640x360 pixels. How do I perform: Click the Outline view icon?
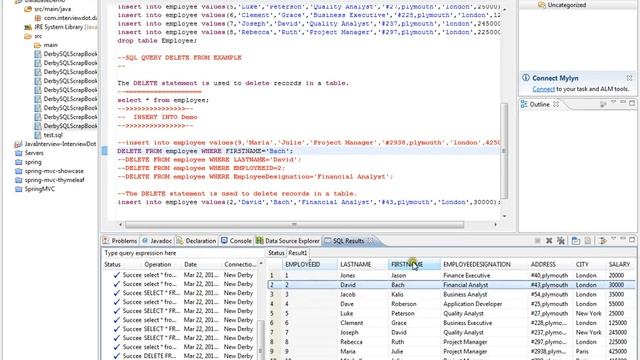tap(524, 104)
